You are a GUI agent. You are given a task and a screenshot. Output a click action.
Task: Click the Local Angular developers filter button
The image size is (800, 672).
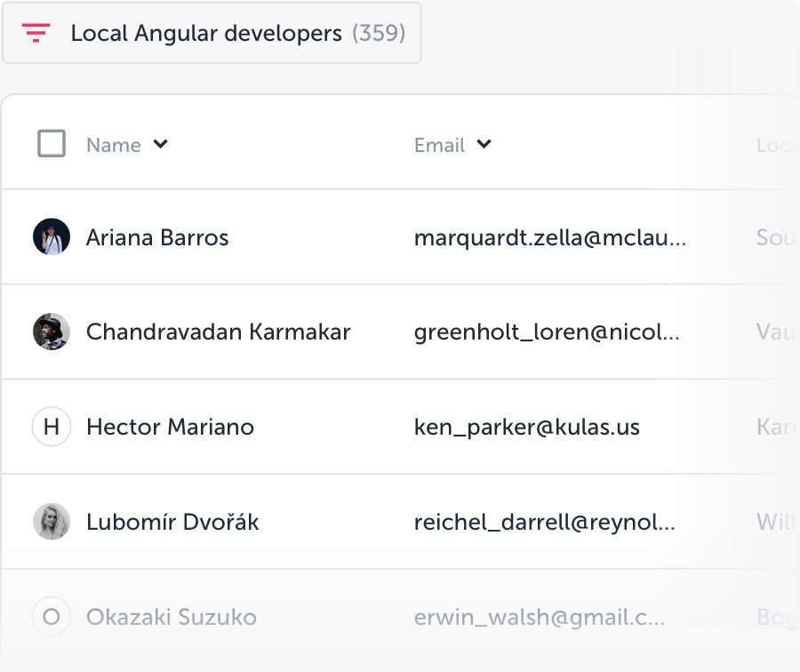point(212,33)
